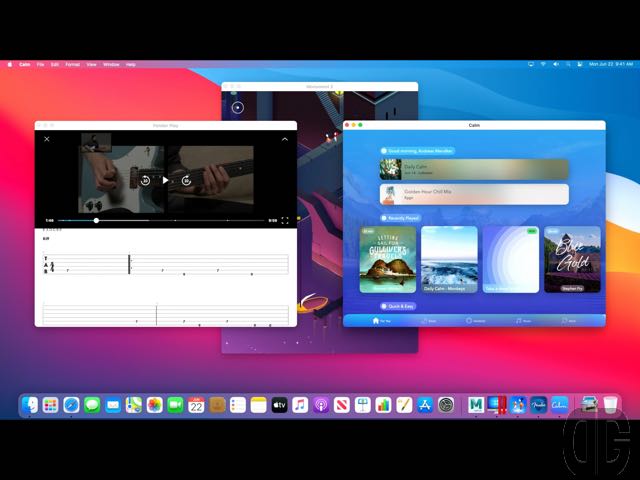The image size is (640, 480).
Task: Launch Apple TV from the Dock
Action: tap(280, 405)
